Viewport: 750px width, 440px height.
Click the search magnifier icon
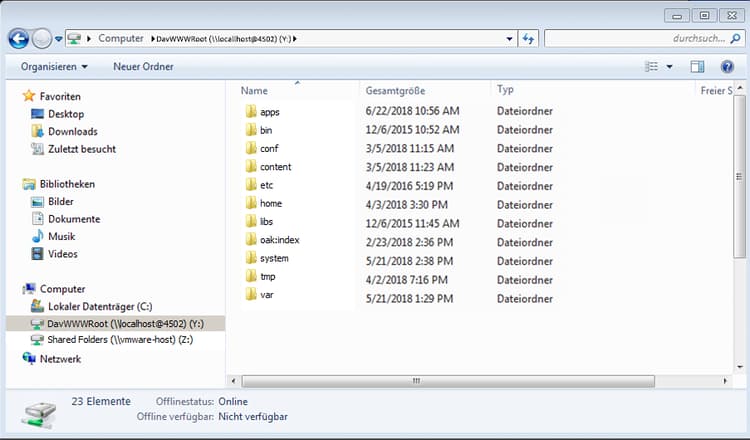tap(735, 38)
